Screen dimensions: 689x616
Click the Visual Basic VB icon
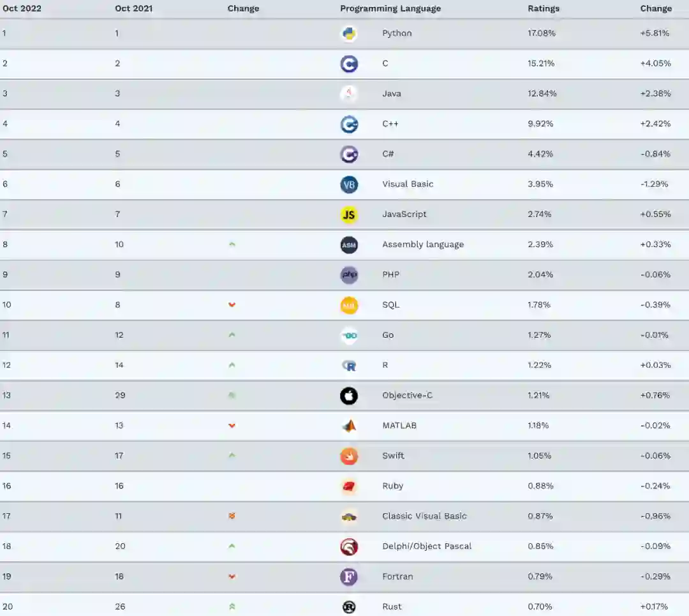pyautogui.click(x=349, y=184)
